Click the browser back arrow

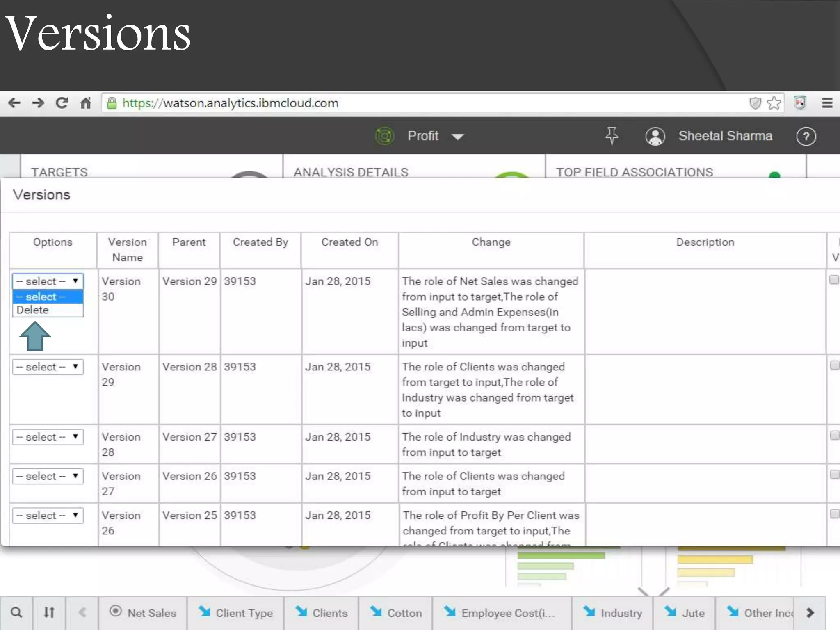14,103
